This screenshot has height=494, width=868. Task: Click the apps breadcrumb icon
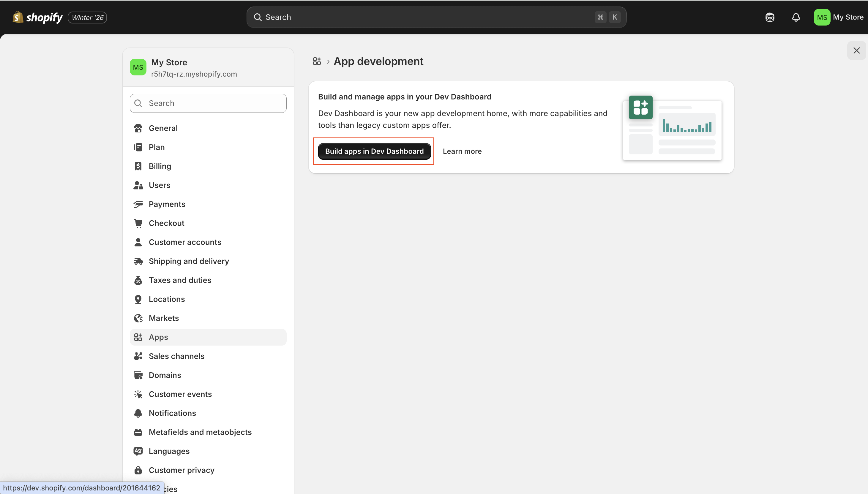pos(317,61)
